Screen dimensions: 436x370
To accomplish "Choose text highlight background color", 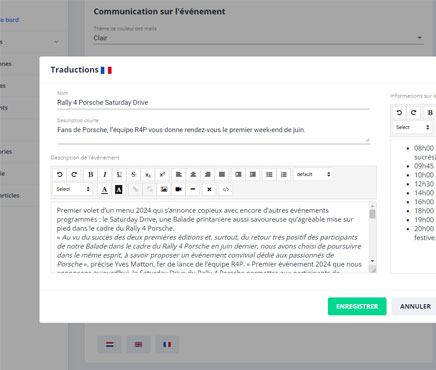I will [x=119, y=189].
